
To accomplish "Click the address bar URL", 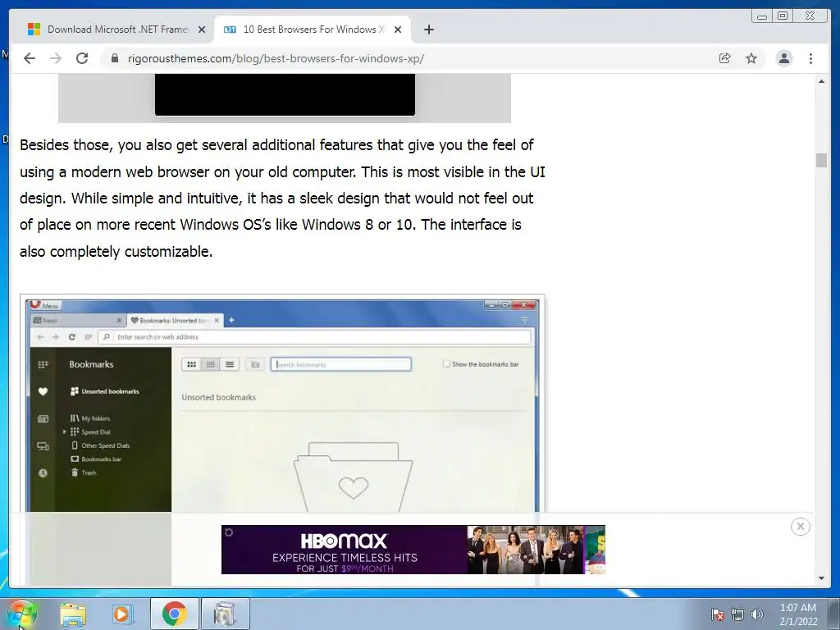I will (276, 58).
